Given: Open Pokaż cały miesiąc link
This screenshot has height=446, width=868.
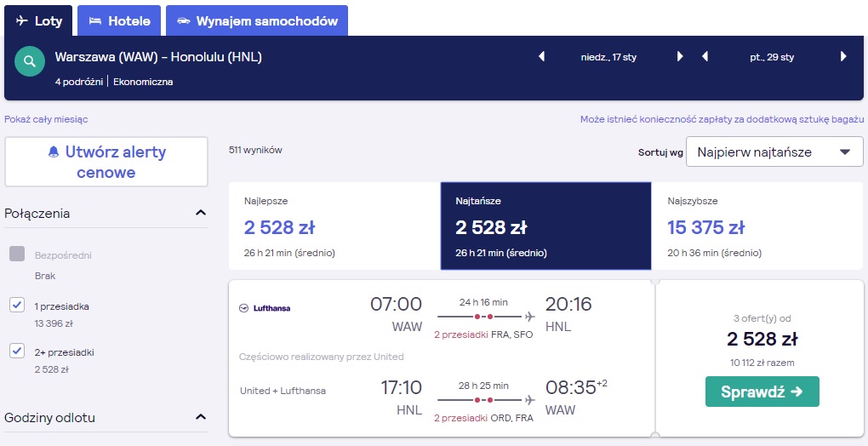Looking at the screenshot, I should [x=46, y=119].
